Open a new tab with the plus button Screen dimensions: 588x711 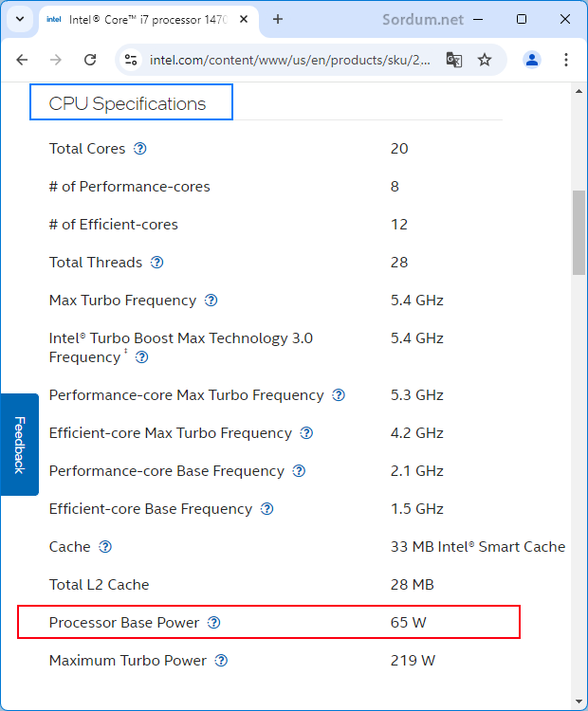(x=278, y=20)
